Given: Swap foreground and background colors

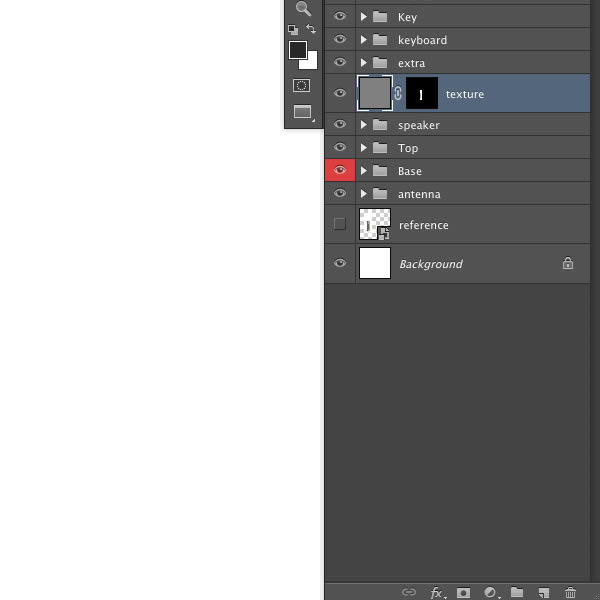Looking at the screenshot, I should click(x=311, y=29).
